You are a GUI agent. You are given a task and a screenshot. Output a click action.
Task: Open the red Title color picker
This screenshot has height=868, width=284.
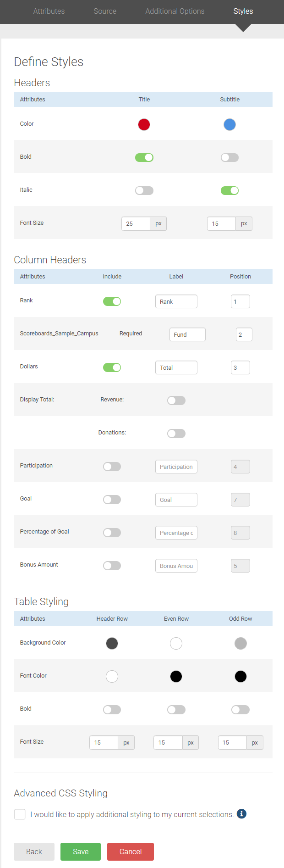coord(144,124)
